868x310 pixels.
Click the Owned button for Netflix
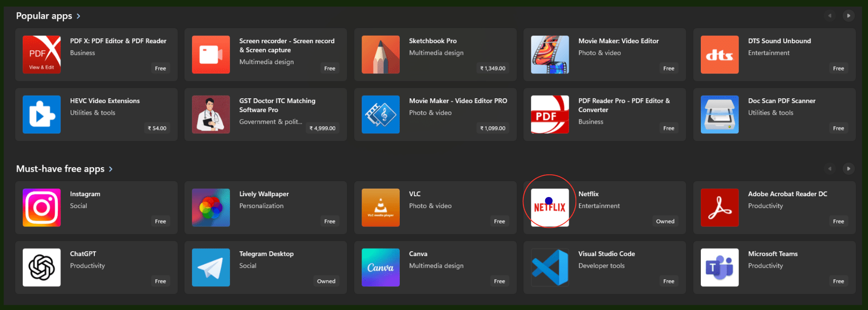point(665,221)
